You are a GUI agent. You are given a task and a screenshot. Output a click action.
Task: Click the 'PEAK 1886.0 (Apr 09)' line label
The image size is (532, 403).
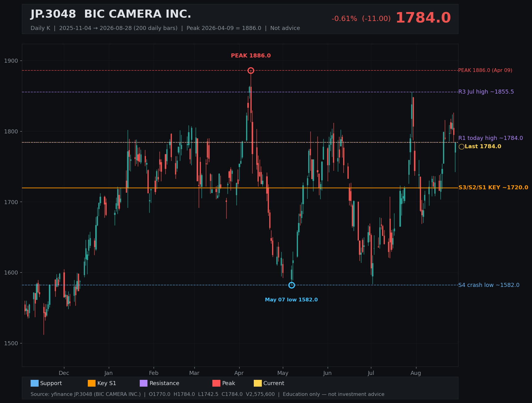coord(485,70)
